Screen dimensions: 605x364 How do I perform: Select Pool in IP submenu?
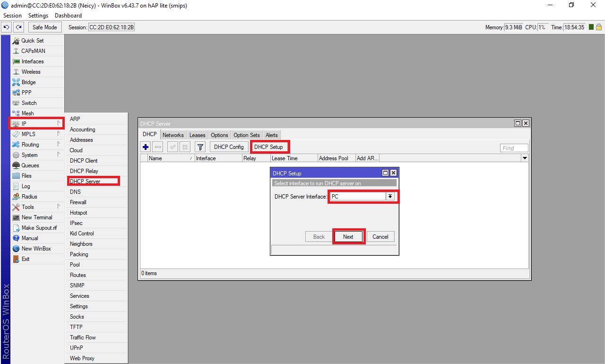point(96,265)
